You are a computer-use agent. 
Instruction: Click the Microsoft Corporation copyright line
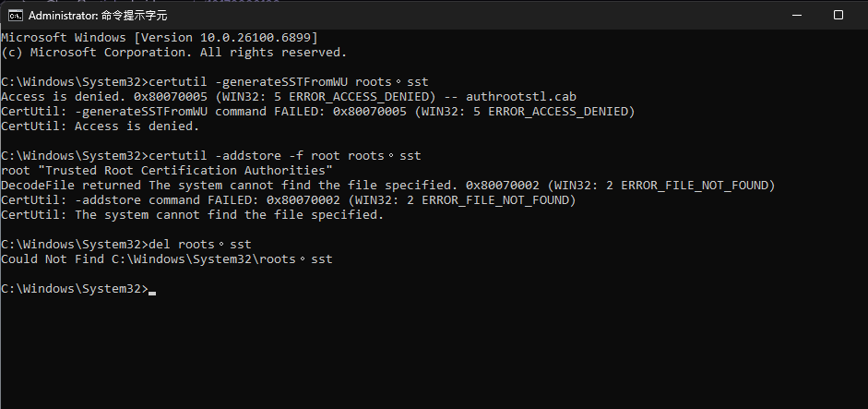(x=173, y=53)
